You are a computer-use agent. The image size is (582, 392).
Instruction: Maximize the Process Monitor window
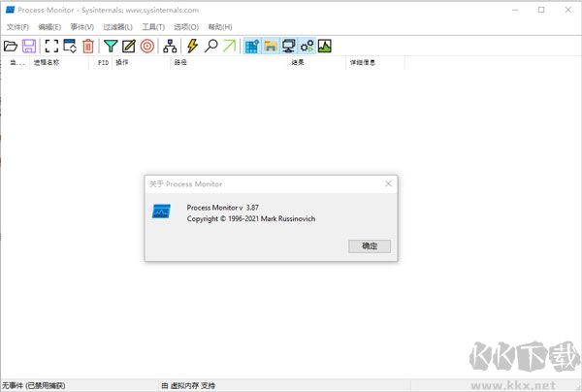(541, 10)
